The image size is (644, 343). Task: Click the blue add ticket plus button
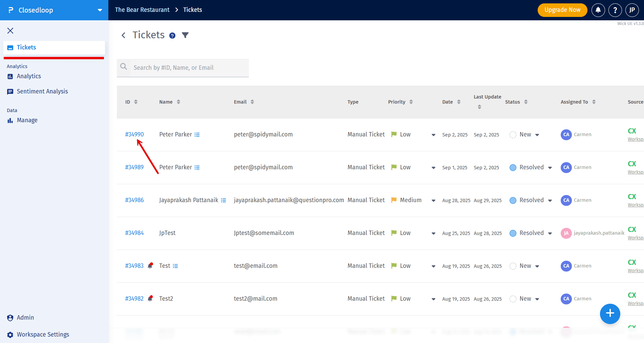click(x=610, y=314)
